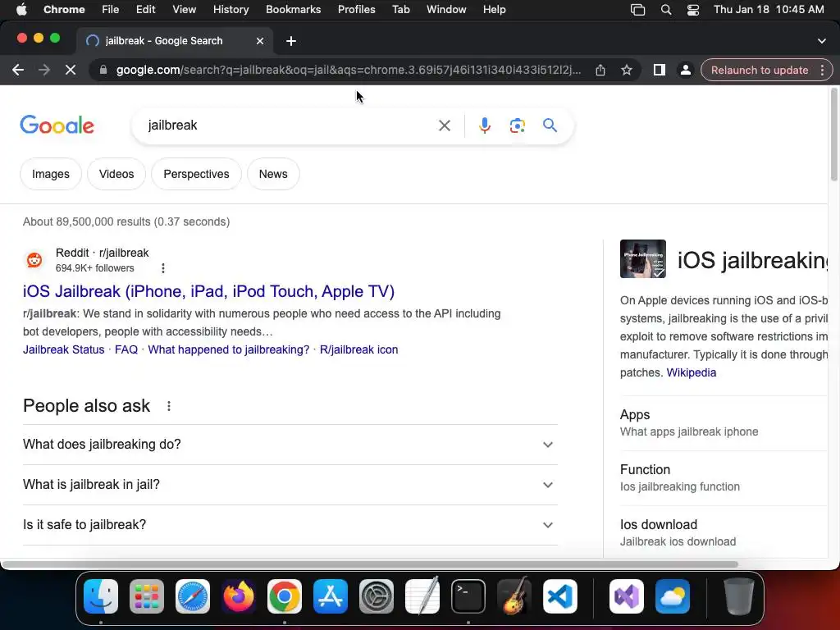This screenshot has height=630, width=840.
Task: Open the History menu
Action: point(231,10)
